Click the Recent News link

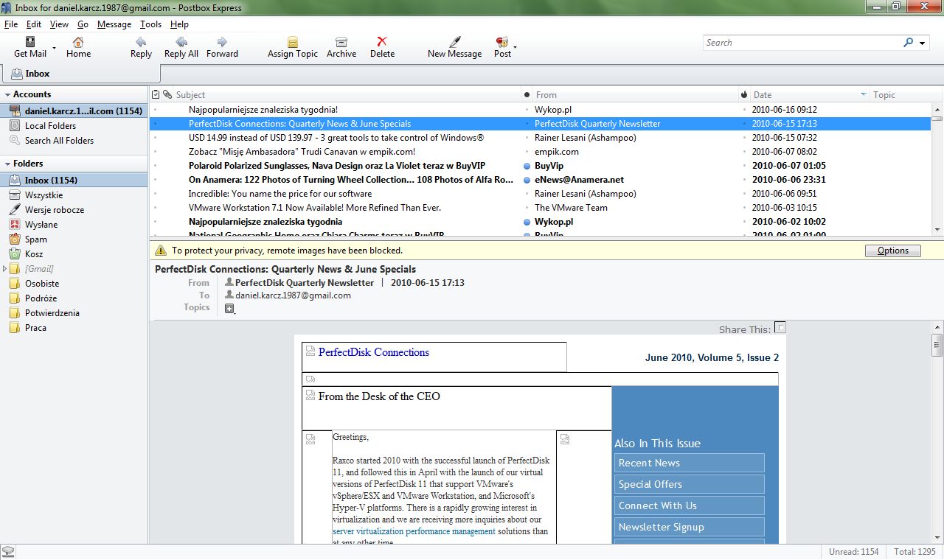(x=689, y=463)
